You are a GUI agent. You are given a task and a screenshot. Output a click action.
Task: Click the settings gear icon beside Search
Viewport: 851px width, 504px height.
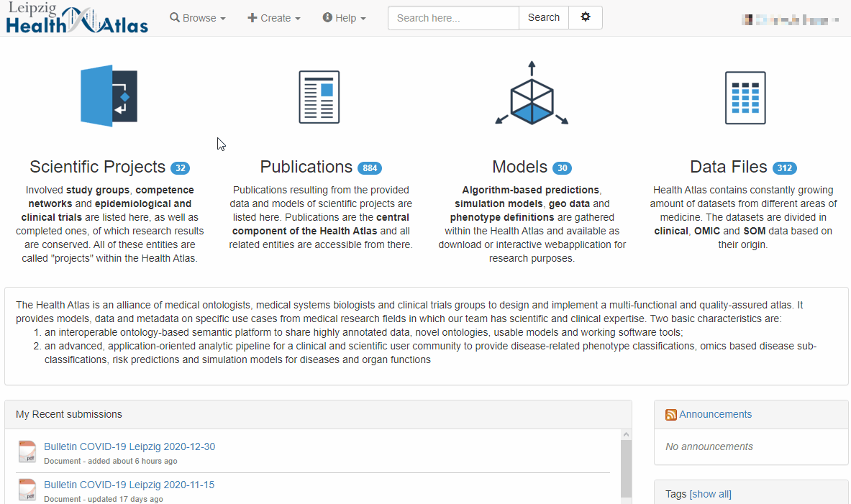pyautogui.click(x=586, y=17)
